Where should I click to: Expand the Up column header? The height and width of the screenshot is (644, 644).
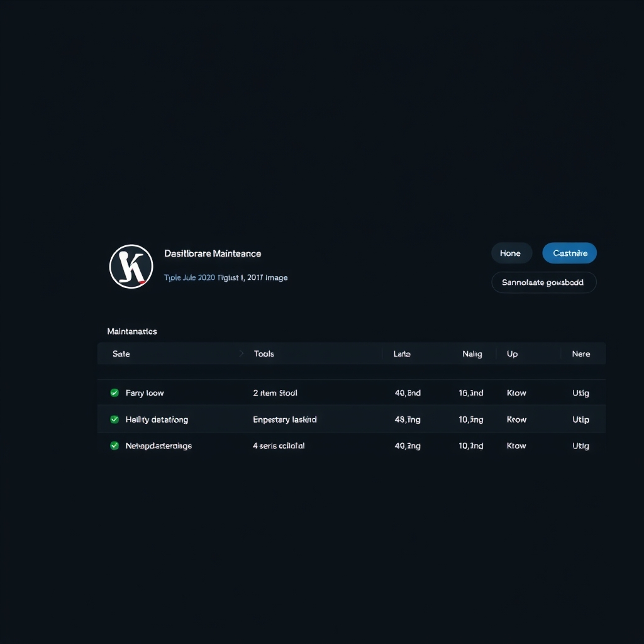(511, 353)
